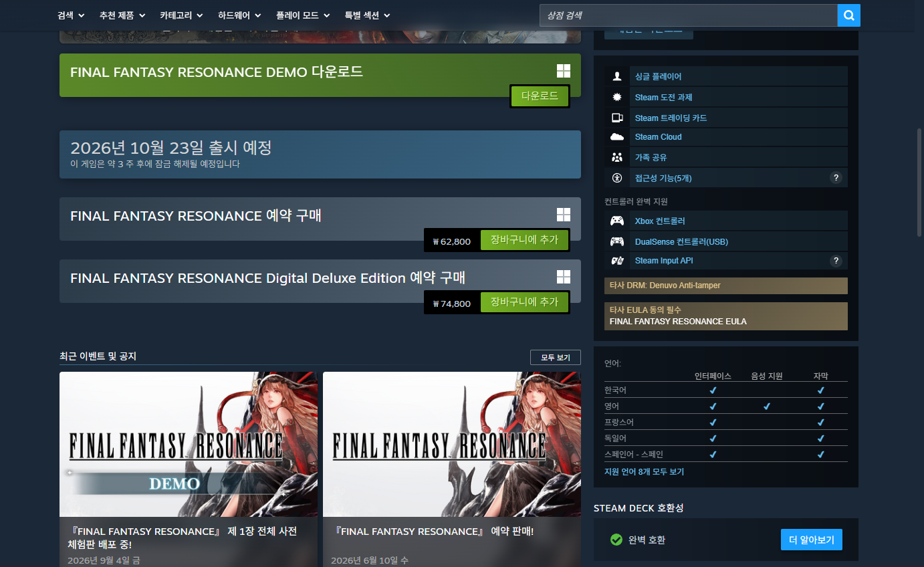Click 모두 보기 for events and announcements
Image resolution: width=924 pixels, height=567 pixels.
point(556,358)
